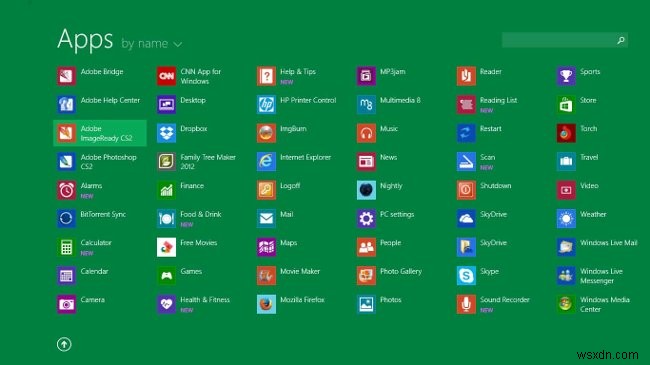Launch HP Printer Control icon
Screen dimensions: 650x365
tap(266, 105)
